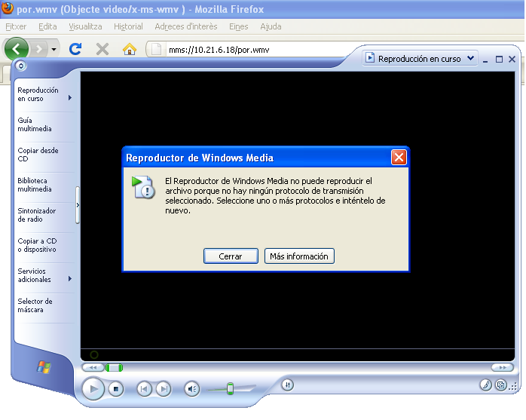Open 'Servicios adicionales' in the sidebar

coord(34,275)
